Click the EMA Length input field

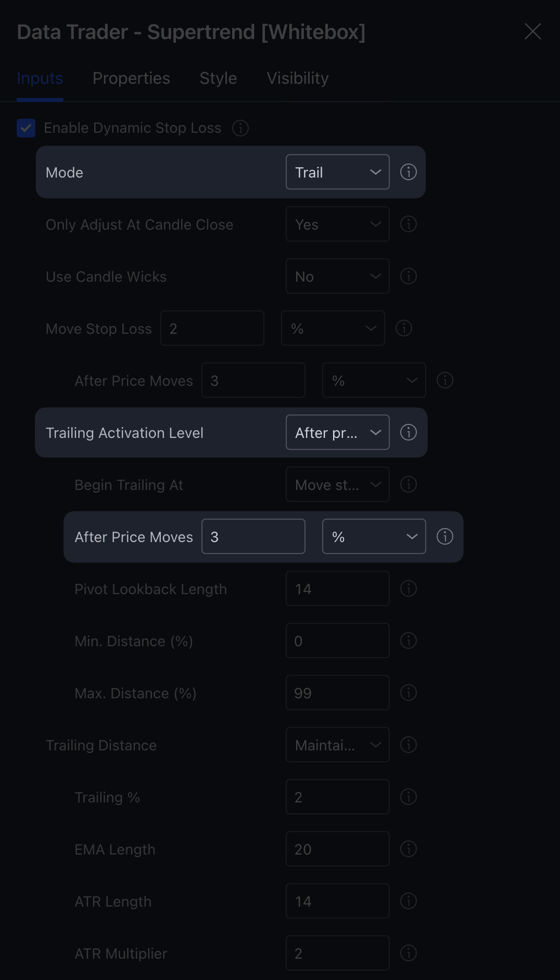(x=337, y=849)
